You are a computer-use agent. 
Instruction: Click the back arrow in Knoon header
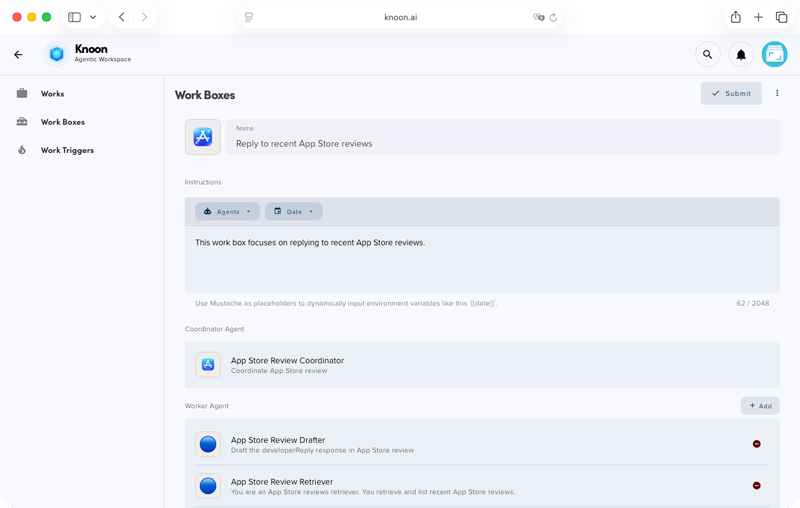click(x=18, y=55)
